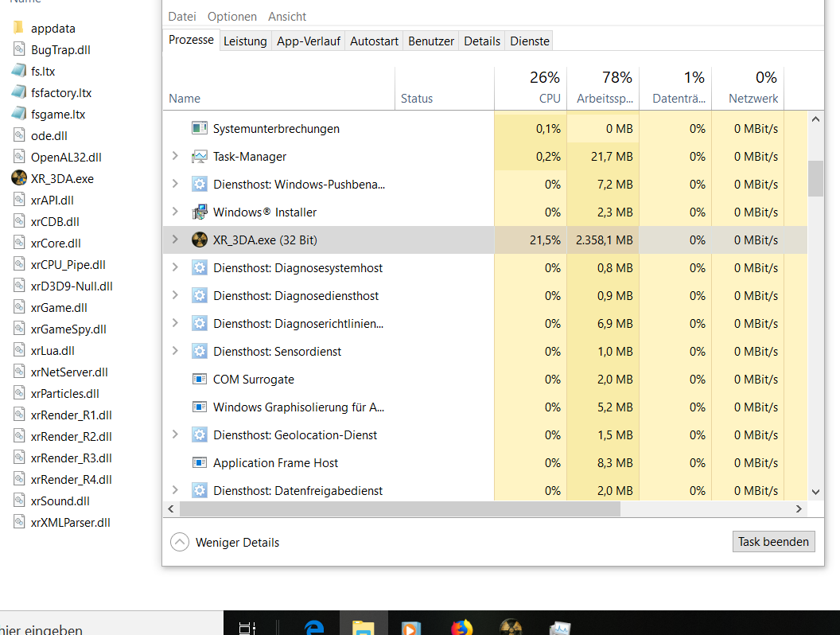
Task: Switch to the Leistung tab
Action: coord(245,41)
